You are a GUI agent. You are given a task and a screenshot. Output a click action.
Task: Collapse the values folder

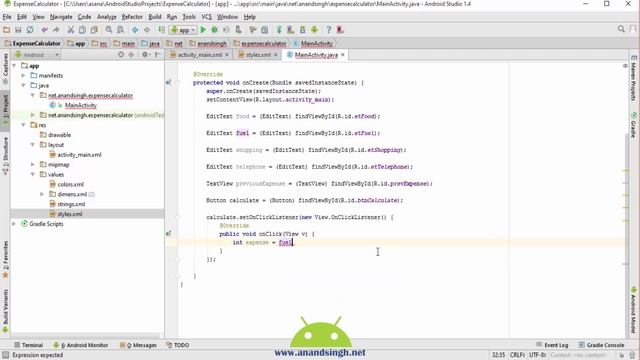click(x=33, y=174)
